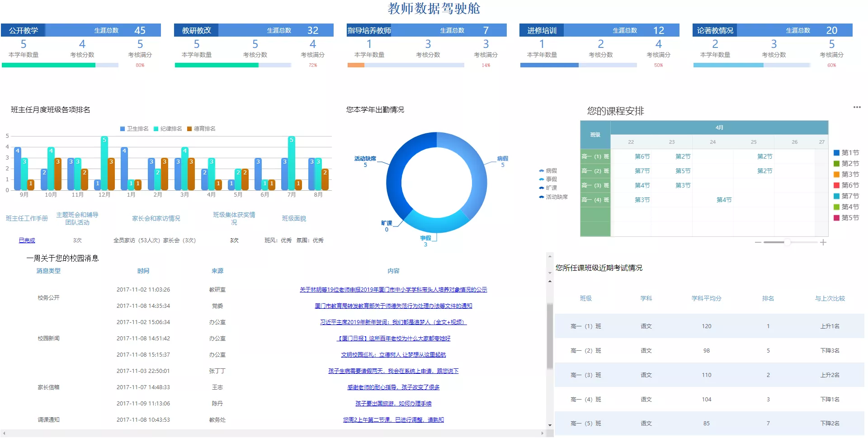868x438 pixels.
Task: Open the parent message about 孩子生病需要请假两天
Action: click(x=393, y=371)
